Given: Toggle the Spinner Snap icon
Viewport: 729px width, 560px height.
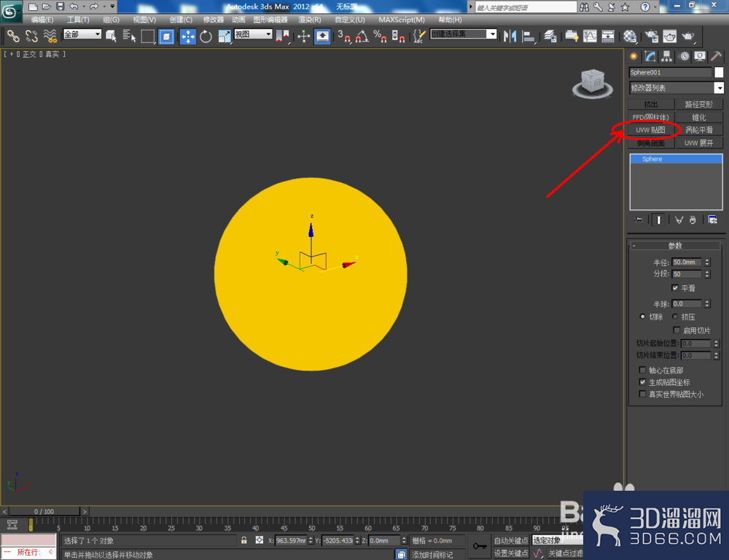Looking at the screenshot, I should click(398, 36).
